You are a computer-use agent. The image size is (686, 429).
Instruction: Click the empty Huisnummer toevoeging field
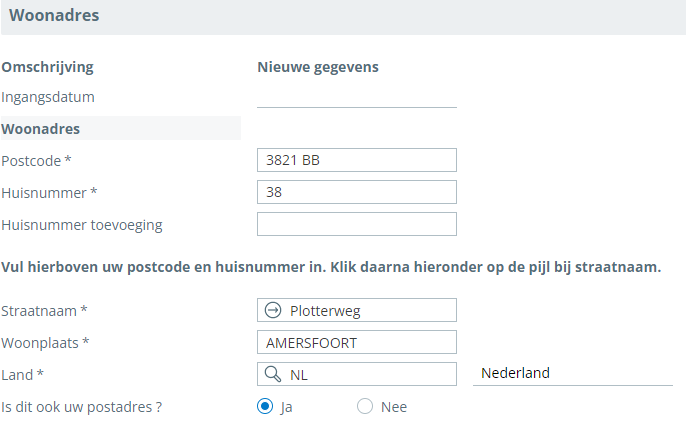[356, 224]
